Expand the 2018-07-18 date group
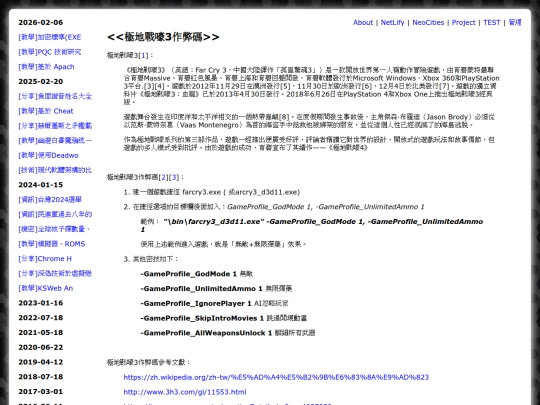The height and width of the screenshot is (405, 540). tap(41, 377)
